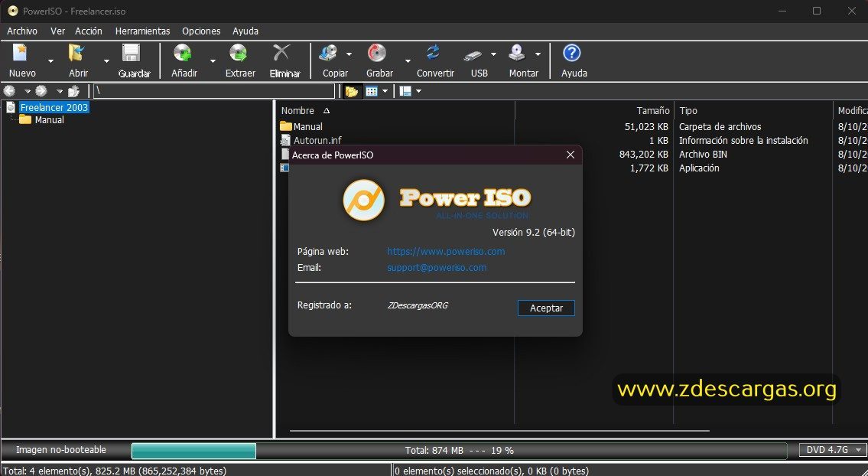
Task: Open the Ayuda menu
Action: (245, 31)
